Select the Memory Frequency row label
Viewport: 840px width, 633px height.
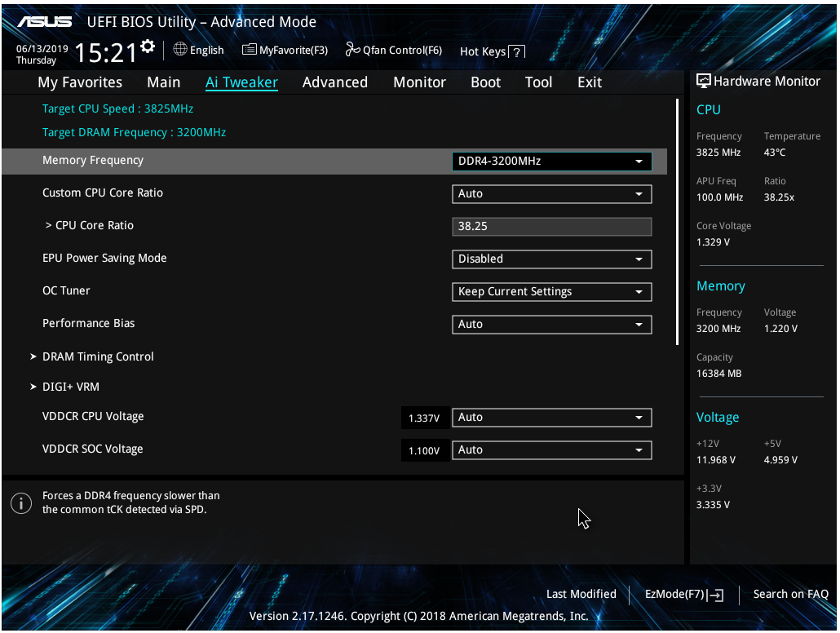[93, 160]
